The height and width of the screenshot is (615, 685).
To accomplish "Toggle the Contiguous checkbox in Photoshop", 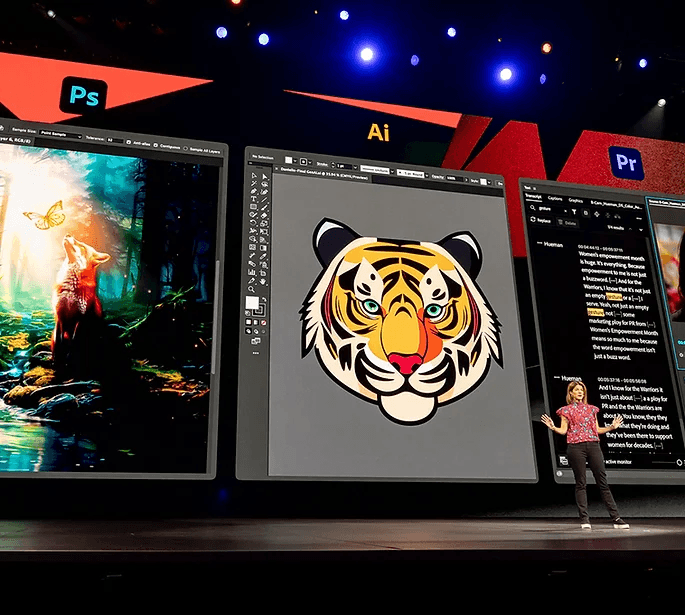I will [156, 145].
